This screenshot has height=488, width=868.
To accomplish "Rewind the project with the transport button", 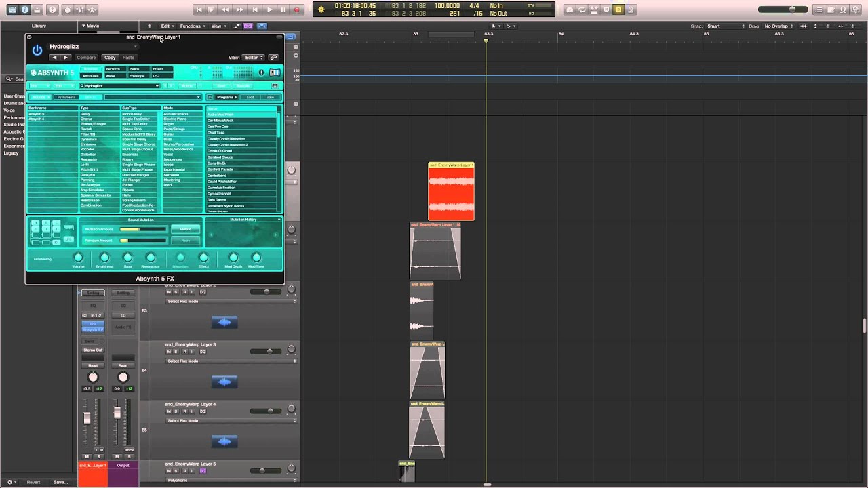I will tap(226, 9).
